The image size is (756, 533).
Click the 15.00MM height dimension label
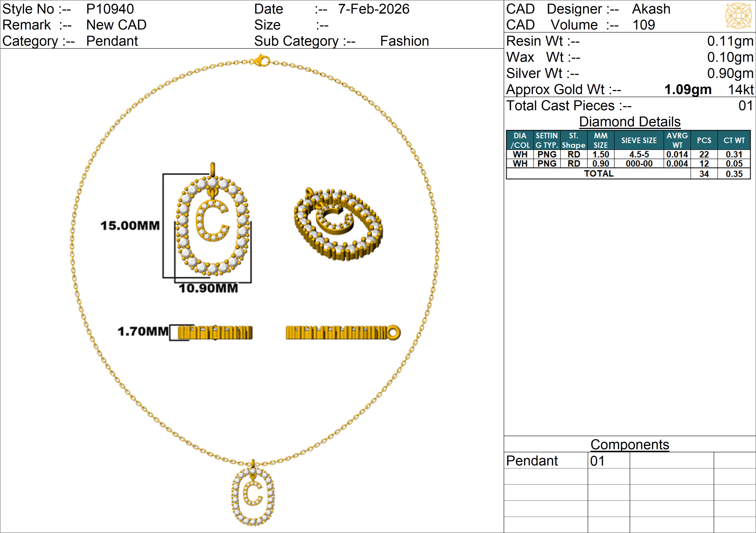click(130, 226)
